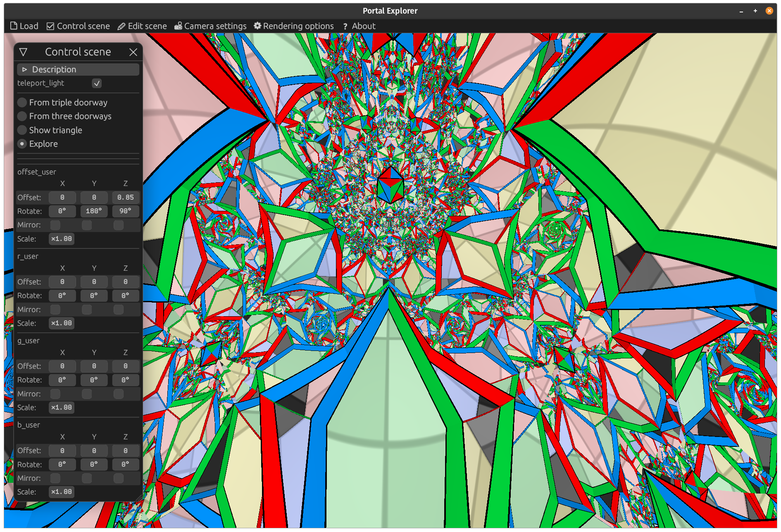
Task: Click offset_user Offset X field
Action: [x=62, y=198]
